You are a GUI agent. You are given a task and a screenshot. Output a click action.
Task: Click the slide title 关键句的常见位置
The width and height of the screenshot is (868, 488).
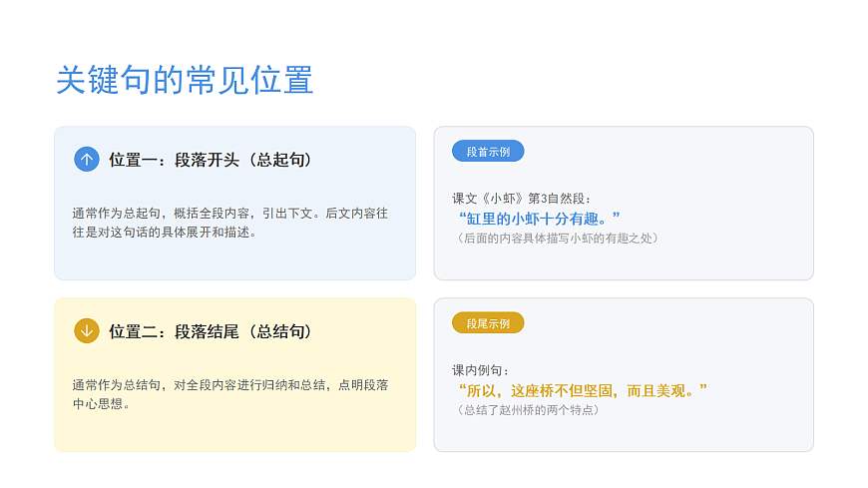click(x=185, y=80)
